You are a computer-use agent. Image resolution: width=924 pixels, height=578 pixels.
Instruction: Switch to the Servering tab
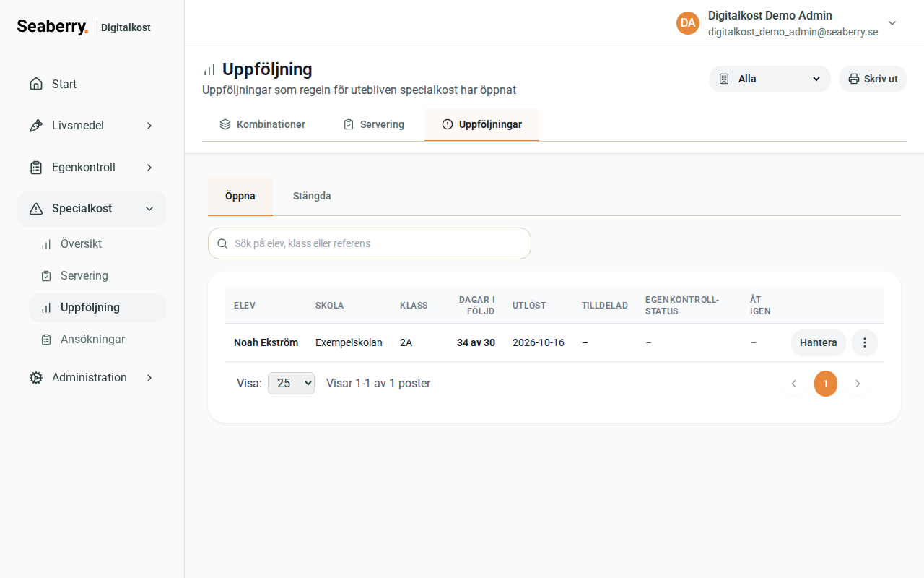(373, 124)
